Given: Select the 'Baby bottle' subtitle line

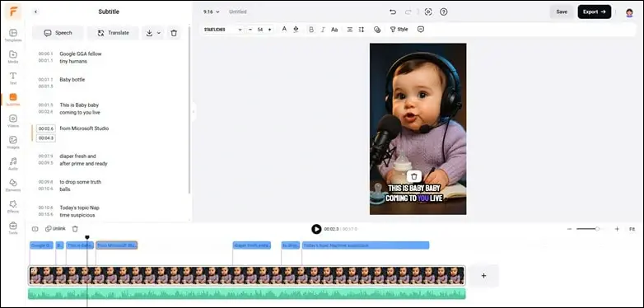Looking at the screenshot, I should click(x=72, y=80).
